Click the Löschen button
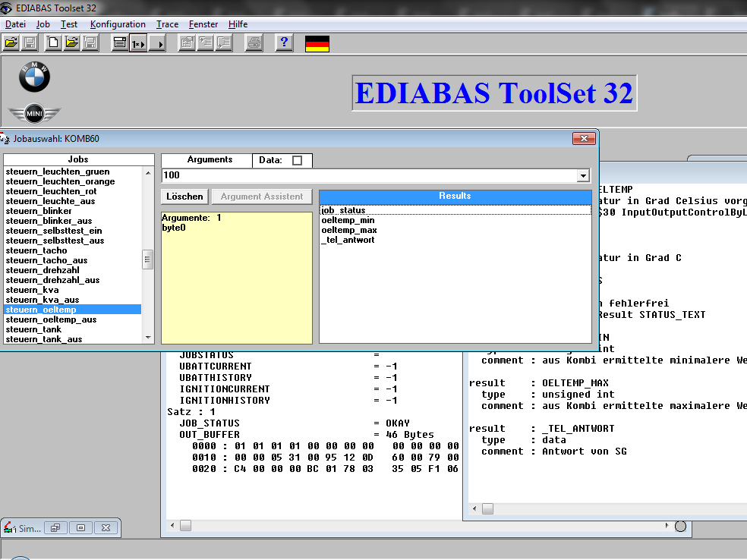747x560 pixels. [x=184, y=197]
